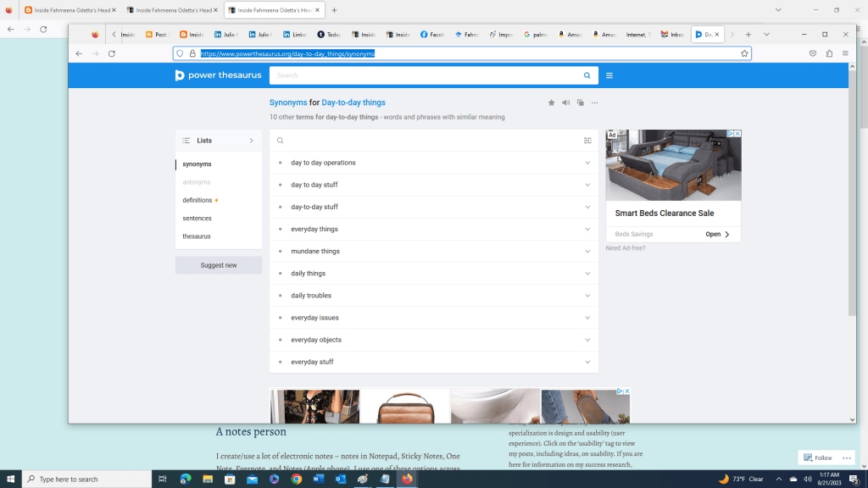This screenshot has width=868, height=488.
Task: Expand the 'day to day operations' entry
Action: coord(587,163)
